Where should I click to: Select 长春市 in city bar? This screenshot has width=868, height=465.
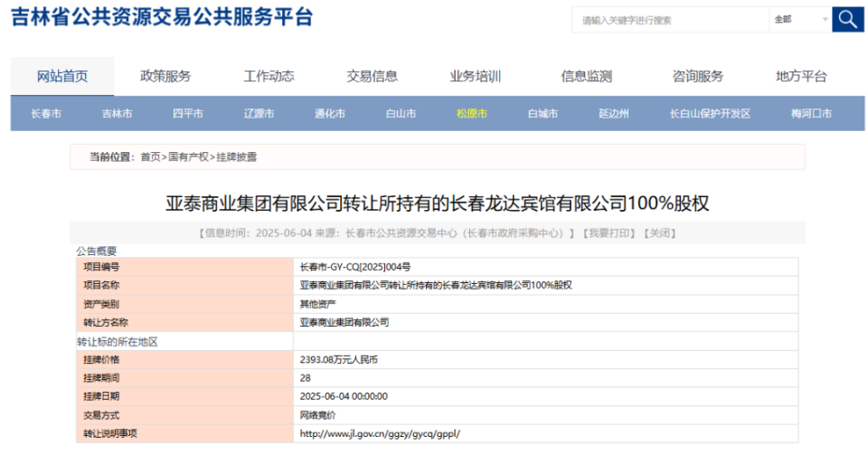(x=46, y=113)
